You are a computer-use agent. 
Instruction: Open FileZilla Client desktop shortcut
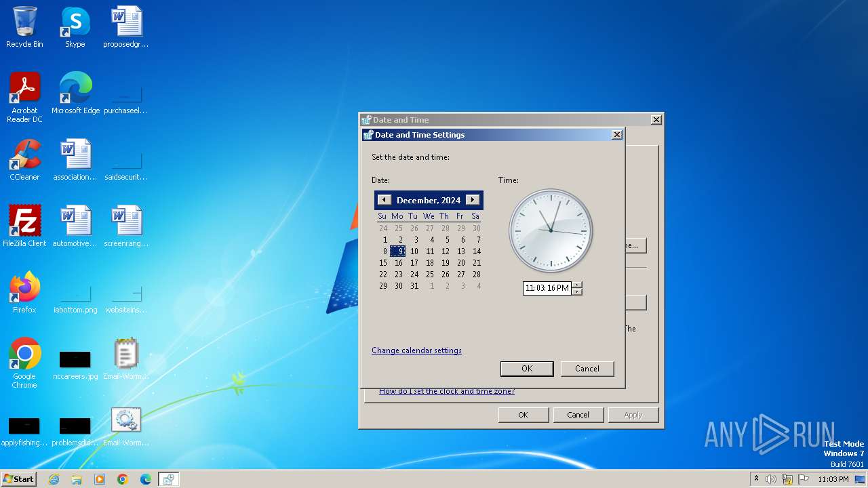(24, 226)
